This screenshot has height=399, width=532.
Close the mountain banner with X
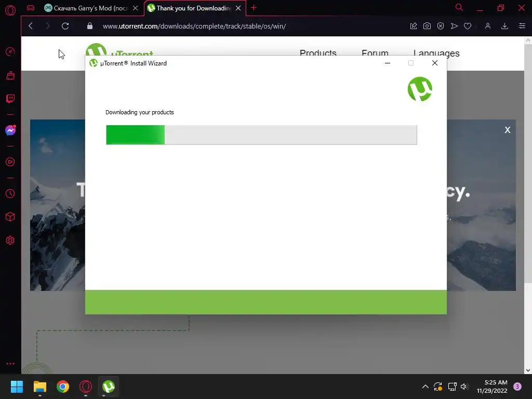coord(507,130)
